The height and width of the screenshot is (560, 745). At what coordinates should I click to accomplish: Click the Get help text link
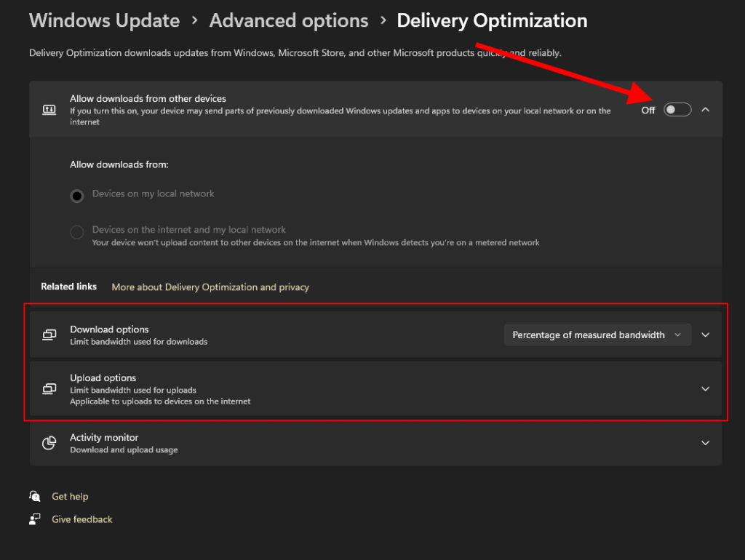[70, 497]
